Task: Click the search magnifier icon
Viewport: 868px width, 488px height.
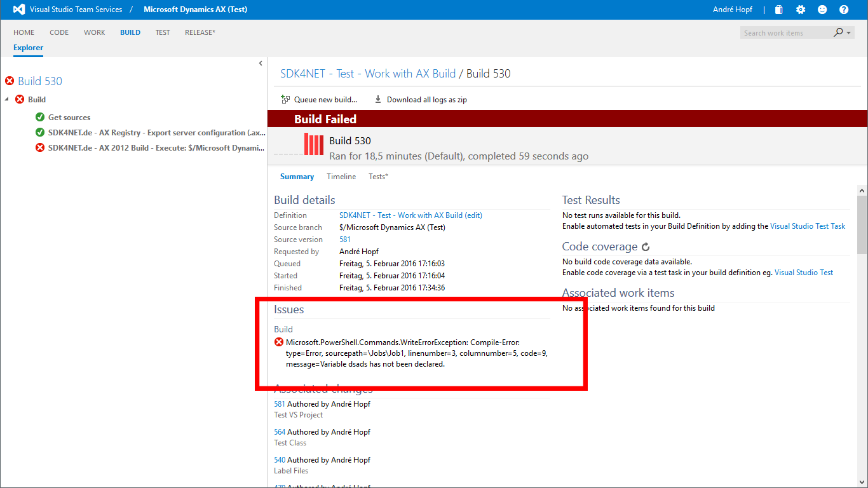Action: pyautogui.click(x=838, y=32)
